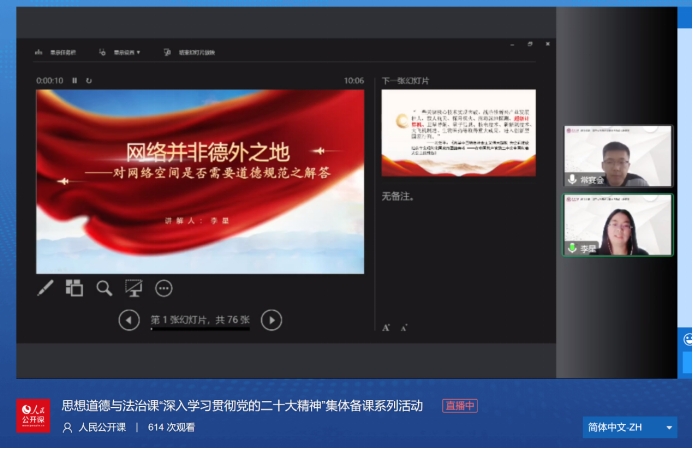Screen dimensions: 693x449
Task: Select 李星 participant video tile
Action: coord(618,225)
